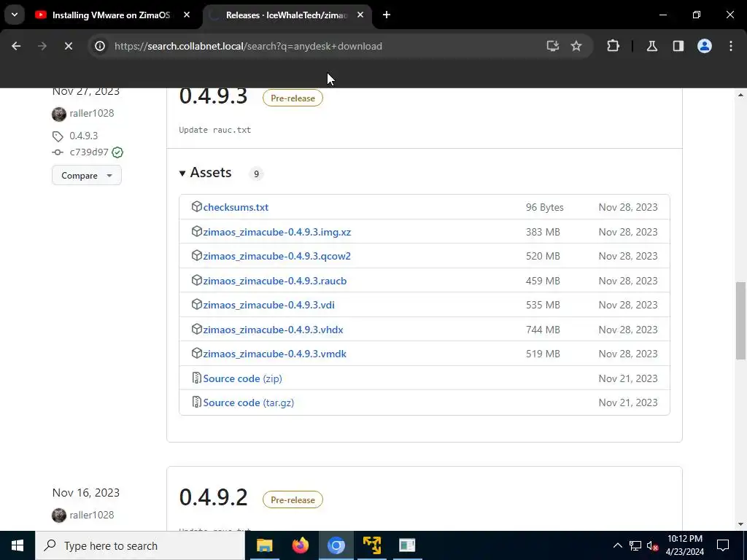
Task: Switch to Installing VMware on ZimaOS tab
Action: 112,15
